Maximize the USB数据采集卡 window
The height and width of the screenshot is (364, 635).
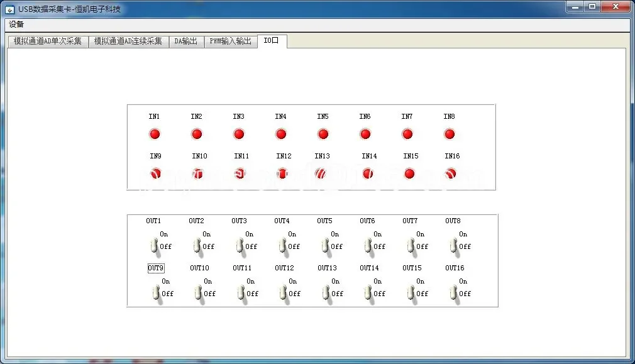click(x=592, y=7)
